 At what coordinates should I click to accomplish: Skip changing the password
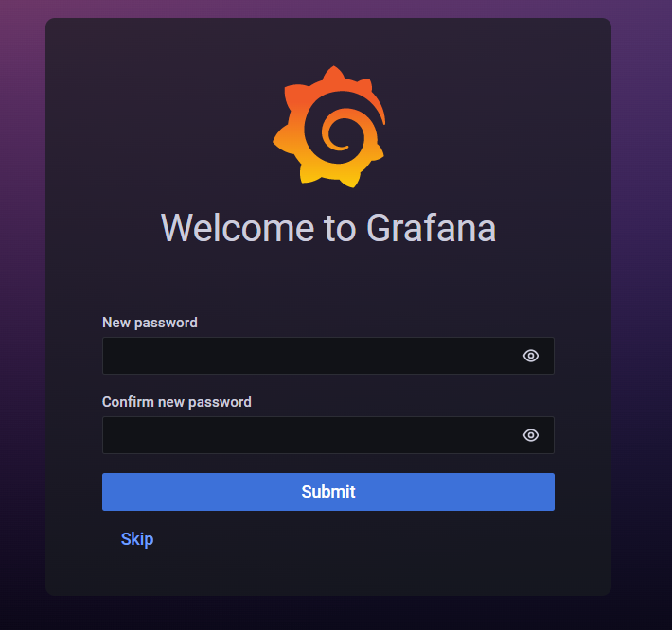tap(137, 539)
